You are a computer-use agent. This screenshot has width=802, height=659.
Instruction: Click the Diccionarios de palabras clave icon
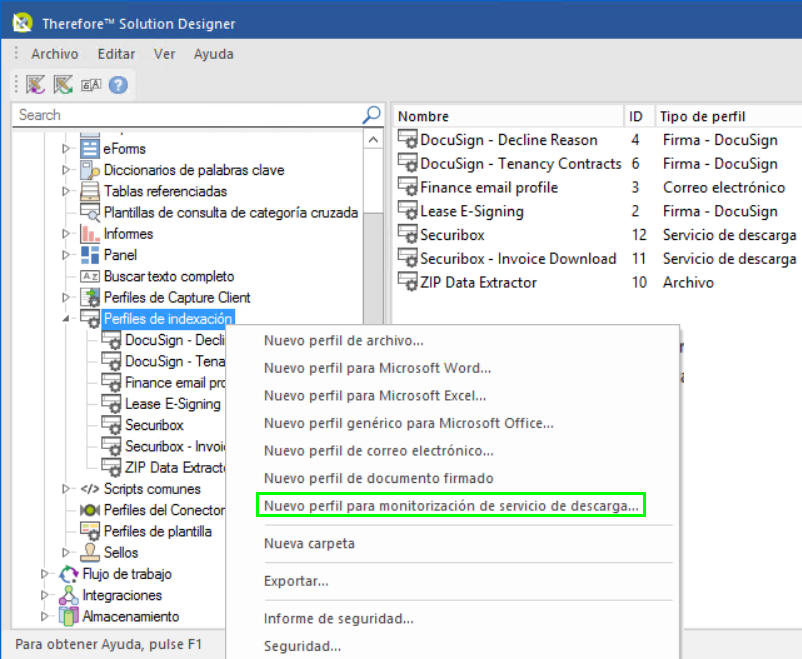90,170
